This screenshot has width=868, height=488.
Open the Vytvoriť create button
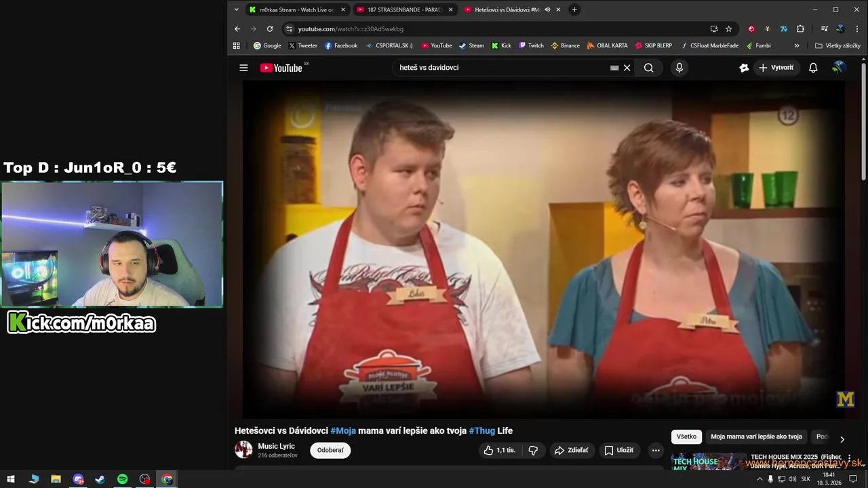[x=776, y=68]
